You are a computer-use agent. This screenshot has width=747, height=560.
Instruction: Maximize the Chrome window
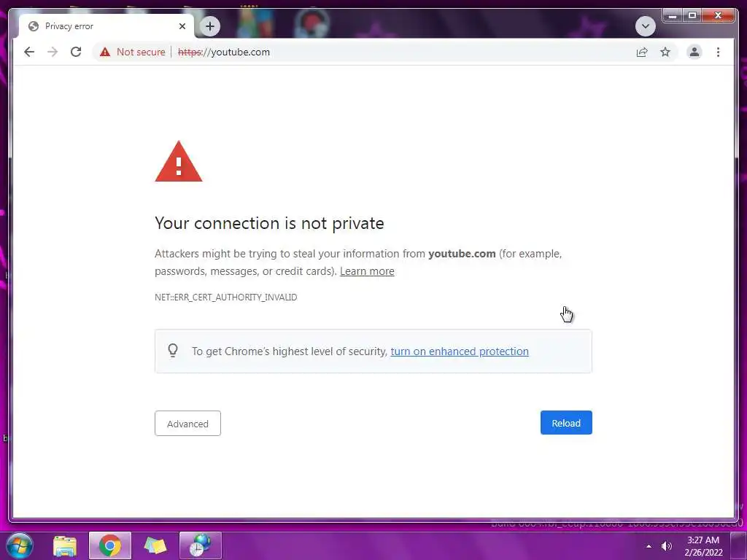[692, 16]
